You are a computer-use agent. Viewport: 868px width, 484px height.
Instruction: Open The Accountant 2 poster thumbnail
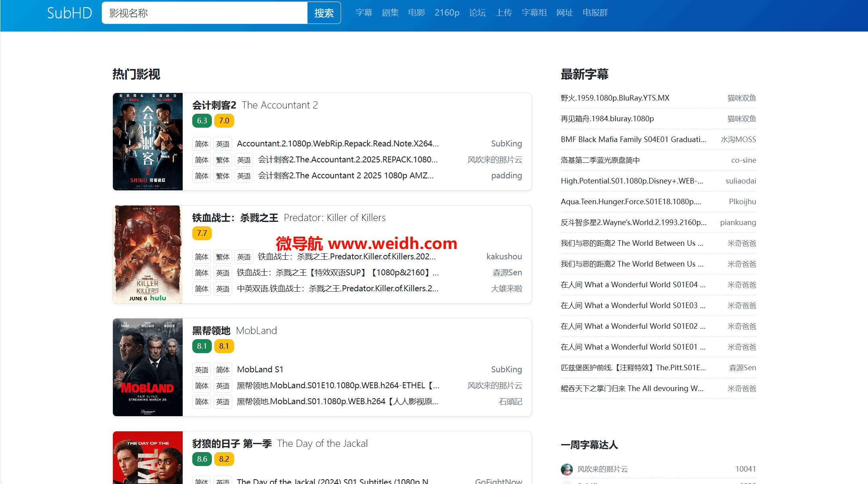148,142
